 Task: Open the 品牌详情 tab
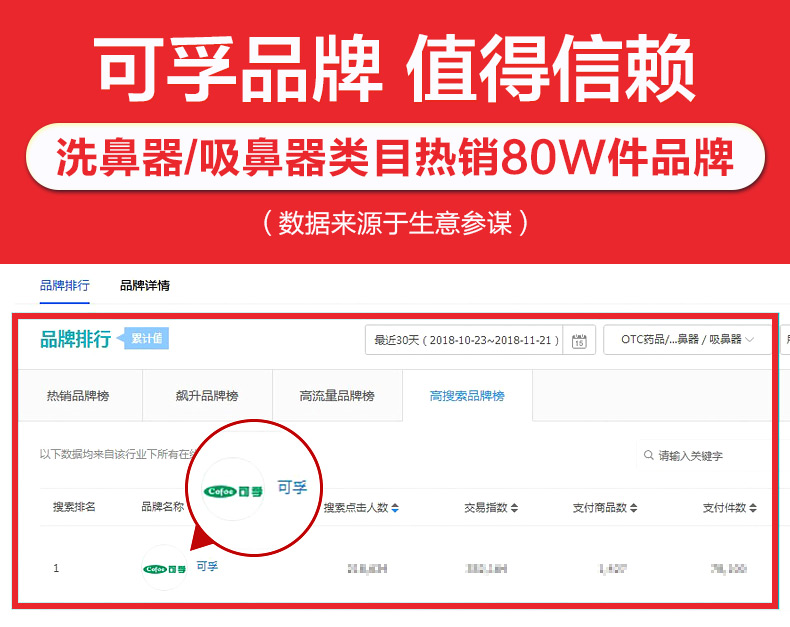(145, 286)
